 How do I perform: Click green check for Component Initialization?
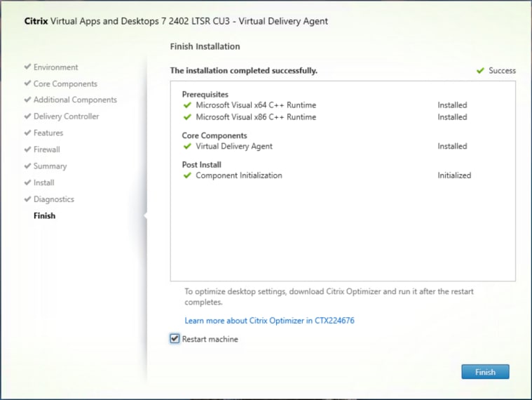tap(187, 175)
